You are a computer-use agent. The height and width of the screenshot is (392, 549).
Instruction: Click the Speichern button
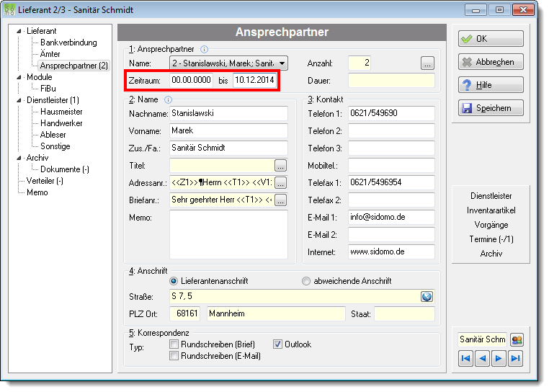pos(491,108)
